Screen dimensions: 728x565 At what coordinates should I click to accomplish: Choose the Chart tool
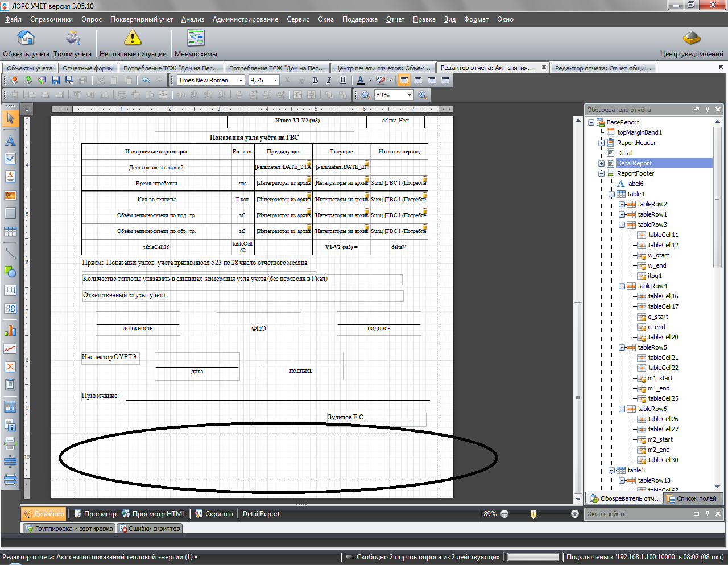coord(10,330)
